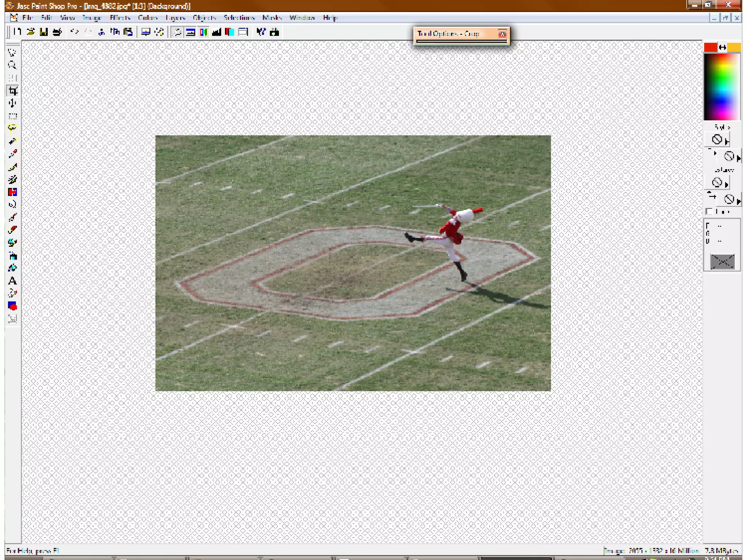
Task: Open background style flyout arrow
Action: tap(739, 158)
